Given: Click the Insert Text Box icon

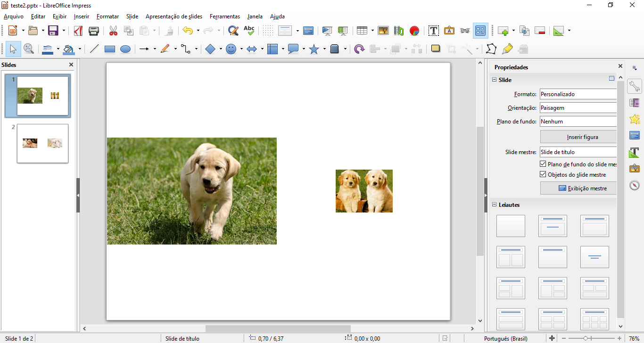Looking at the screenshot, I should [x=434, y=31].
